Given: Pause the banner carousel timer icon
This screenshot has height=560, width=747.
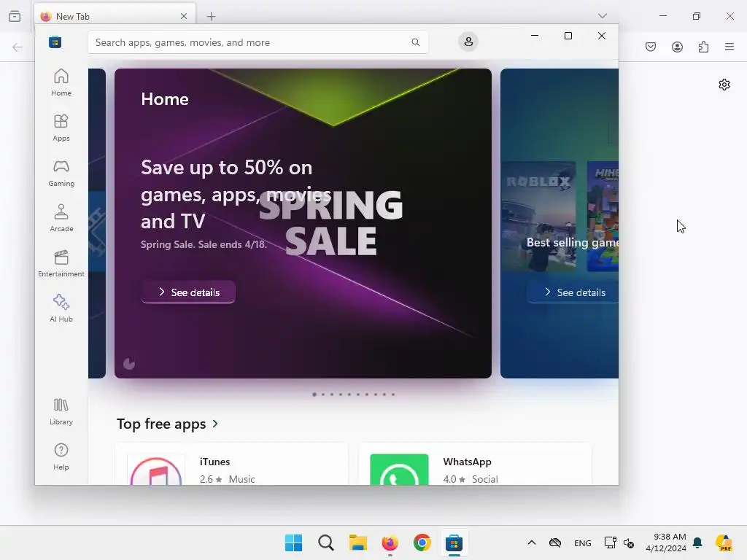Looking at the screenshot, I should [x=129, y=364].
